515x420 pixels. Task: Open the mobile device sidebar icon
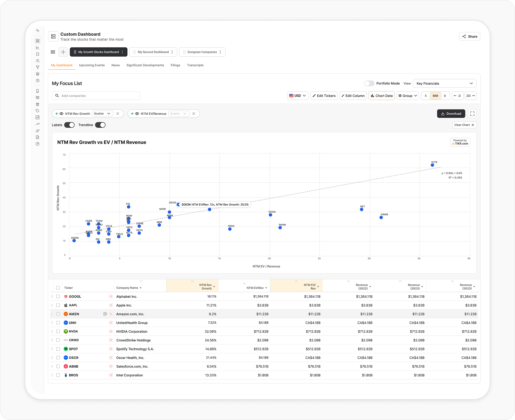click(38, 91)
